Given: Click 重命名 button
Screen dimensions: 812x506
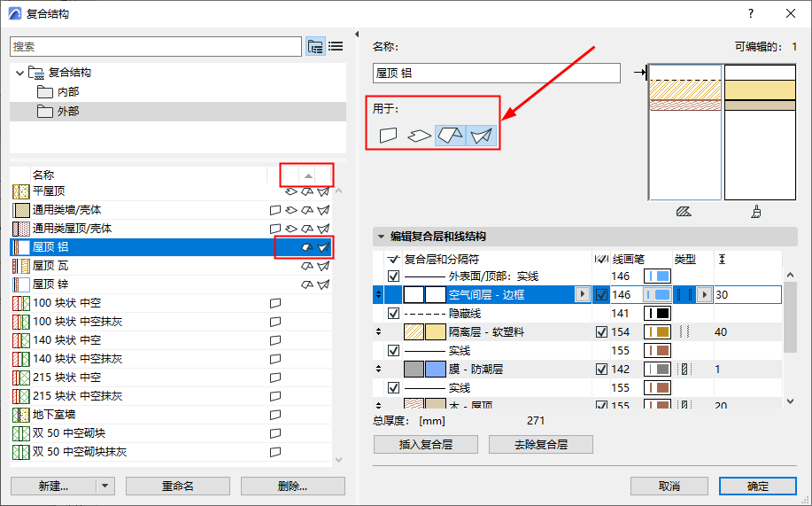Looking at the screenshot, I should [178, 487].
